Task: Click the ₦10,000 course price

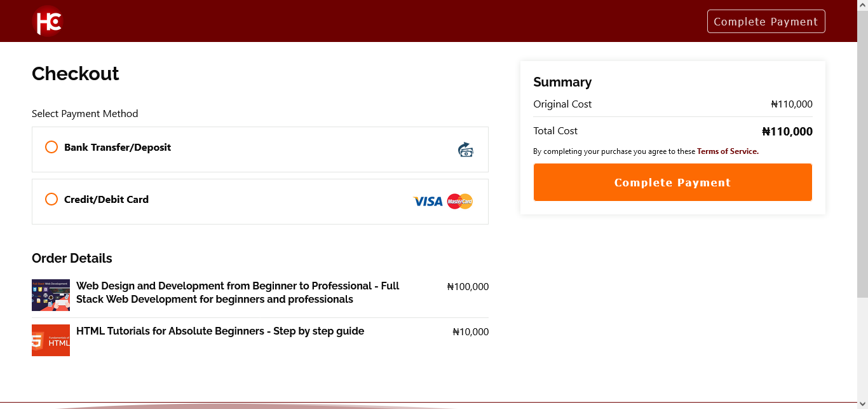Action: (x=470, y=332)
